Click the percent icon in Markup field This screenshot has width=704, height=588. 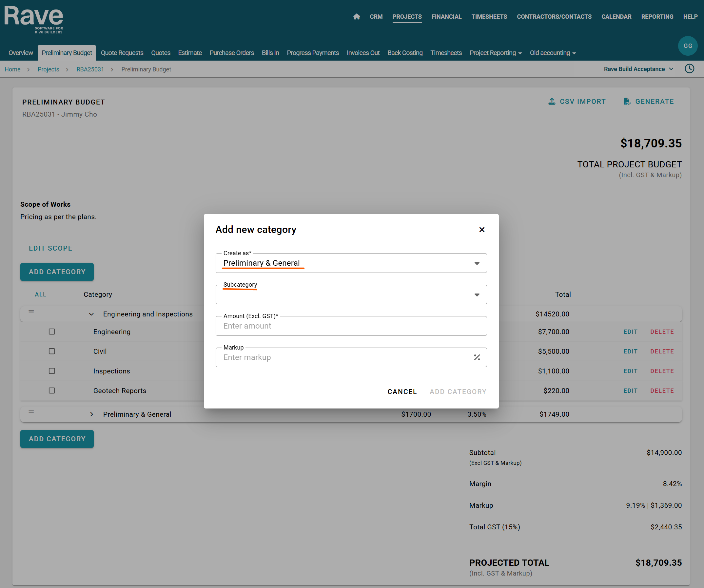click(x=477, y=357)
